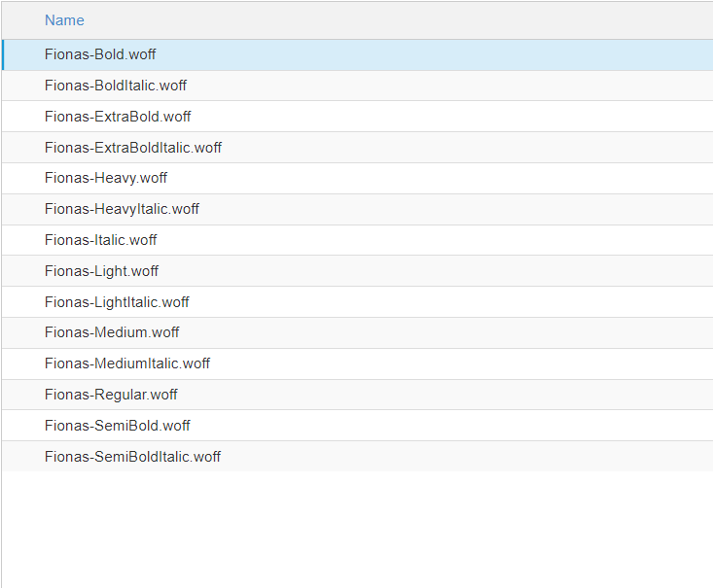Choose the Fionas-ExtraBold.woff entry
713x588 pixels.
[x=357, y=117]
